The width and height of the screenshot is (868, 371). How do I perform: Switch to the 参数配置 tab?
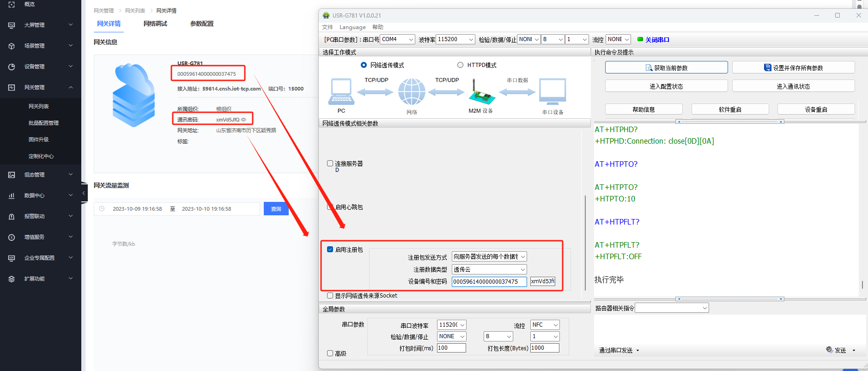[202, 24]
